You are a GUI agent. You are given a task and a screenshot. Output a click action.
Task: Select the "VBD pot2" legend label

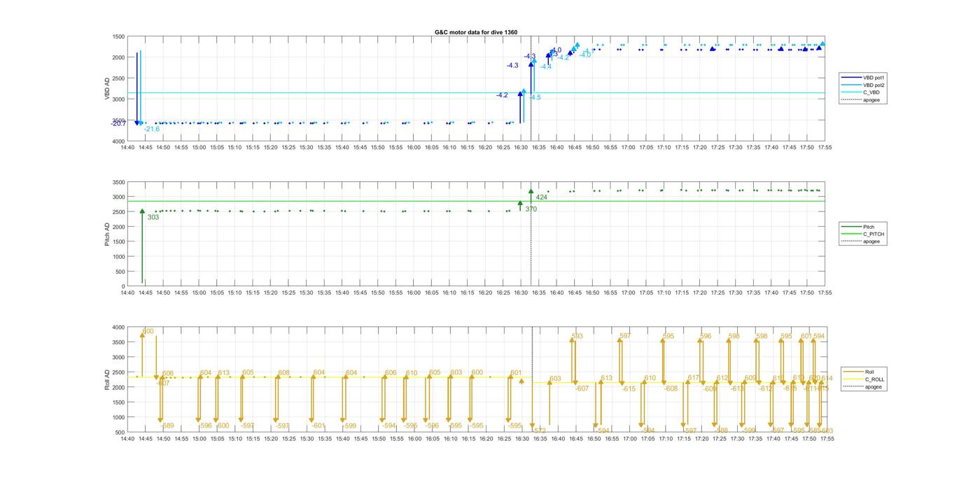tap(874, 85)
